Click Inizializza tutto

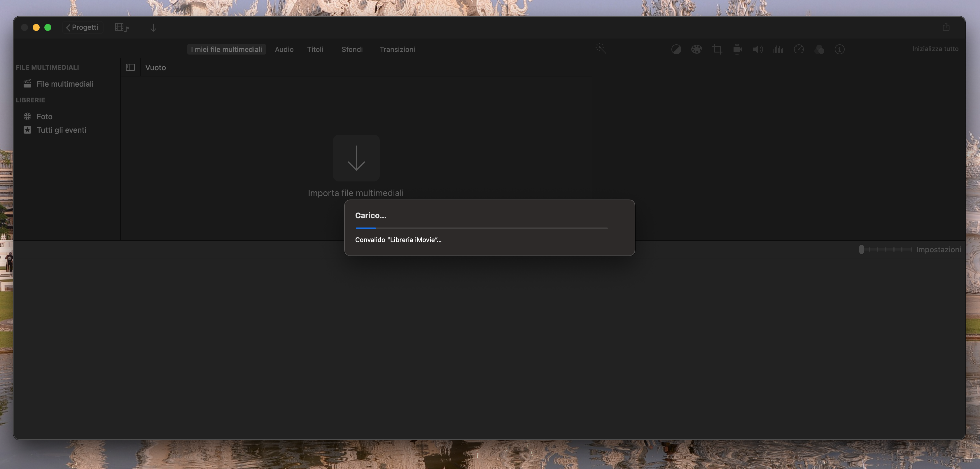click(935, 49)
